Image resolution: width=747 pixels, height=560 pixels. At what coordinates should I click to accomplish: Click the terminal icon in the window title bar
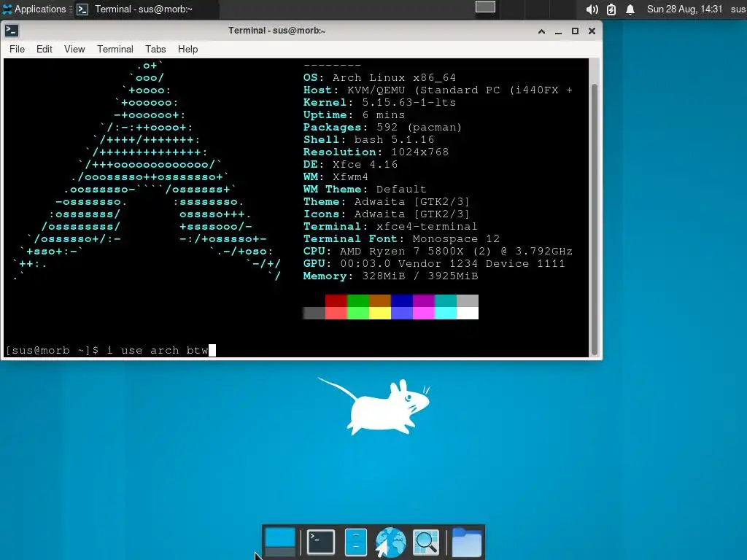[x=12, y=31]
